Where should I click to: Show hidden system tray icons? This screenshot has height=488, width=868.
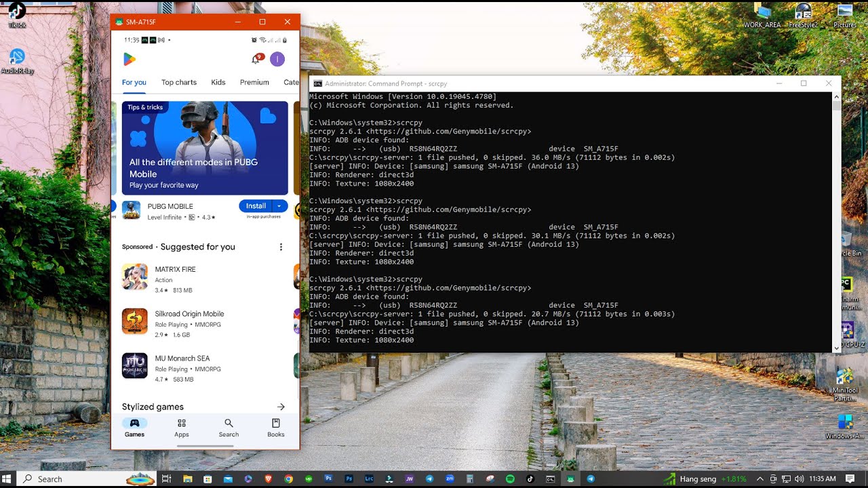[759, 479]
